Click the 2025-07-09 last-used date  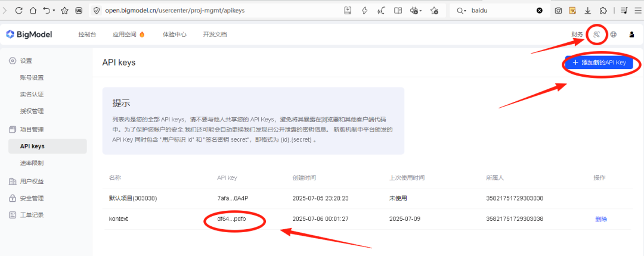(404, 219)
